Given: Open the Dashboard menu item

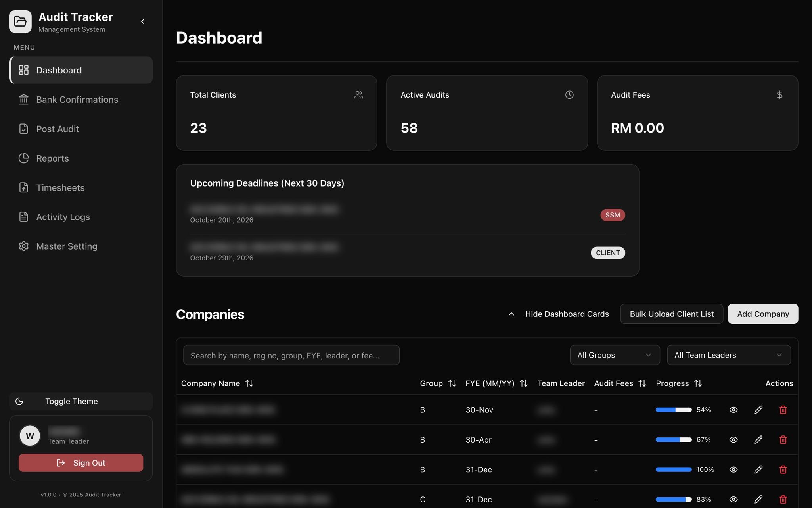Looking at the screenshot, I should (81, 70).
